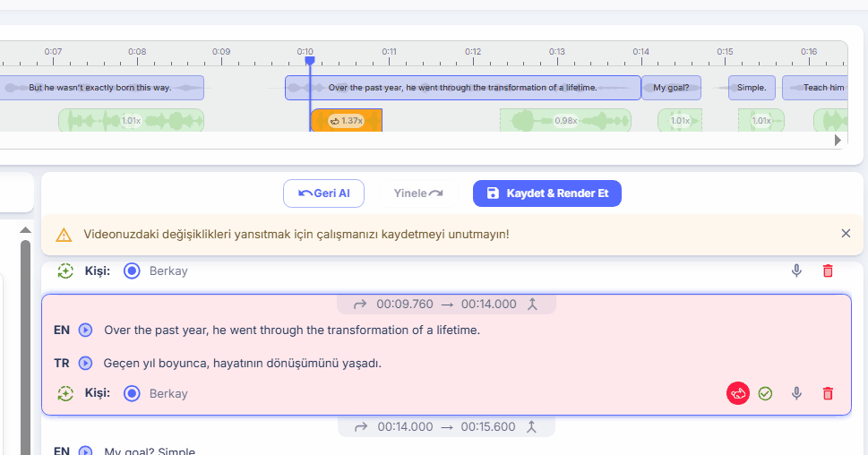Click the warning triangle icon in the save reminder banner
This screenshot has height=455, width=868.
(64, 236)
